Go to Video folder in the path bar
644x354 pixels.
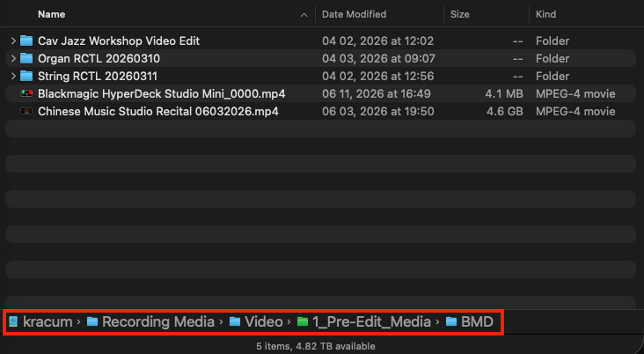coord(264,321)
